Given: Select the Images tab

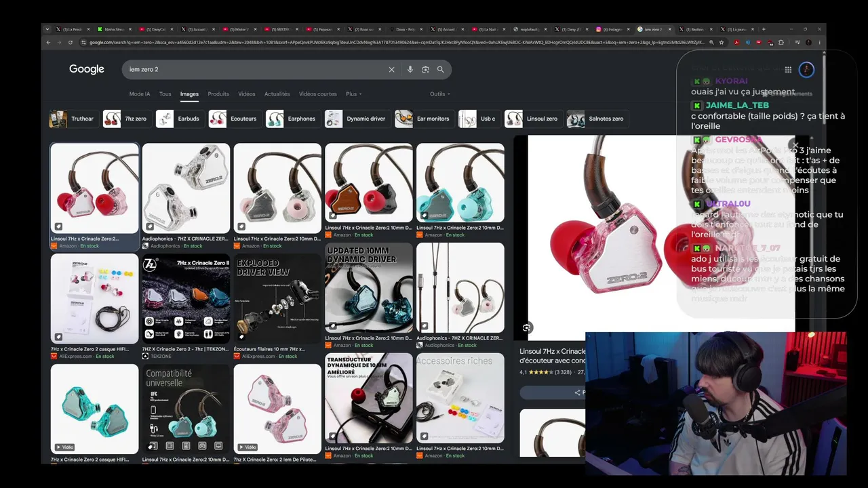Looking at the screenshot, I should pyautogui.click(x=189, y=94).
